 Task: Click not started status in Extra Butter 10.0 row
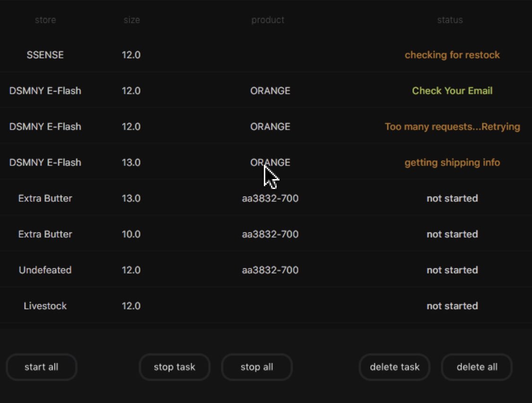click(x=452, y=234)
